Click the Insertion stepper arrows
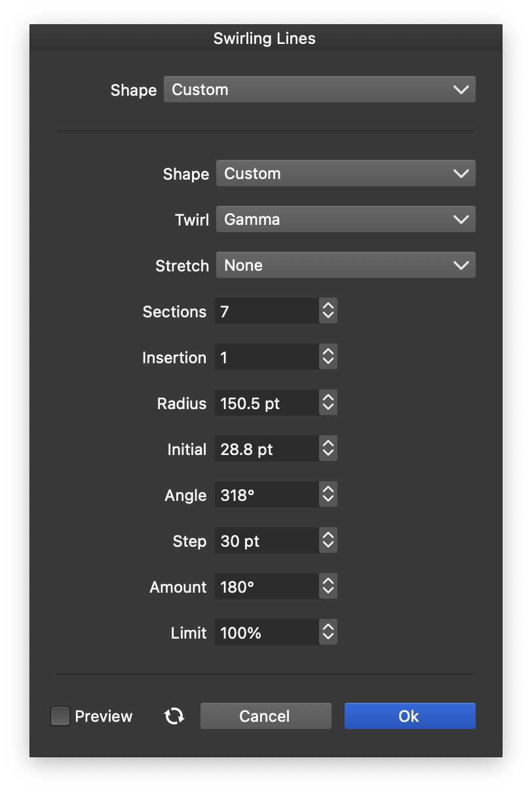Image resolution: width=532 pixels, height=792 pixels. point(328,357)
